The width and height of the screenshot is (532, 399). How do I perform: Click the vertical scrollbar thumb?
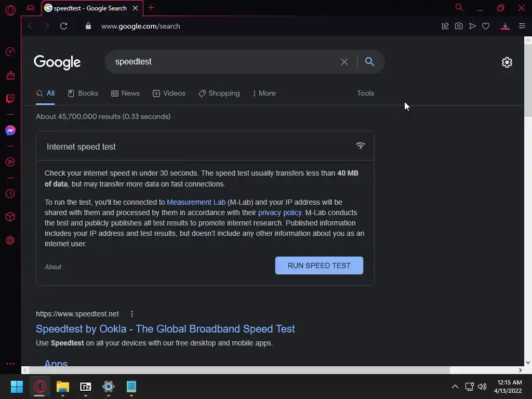coord(528,81)
